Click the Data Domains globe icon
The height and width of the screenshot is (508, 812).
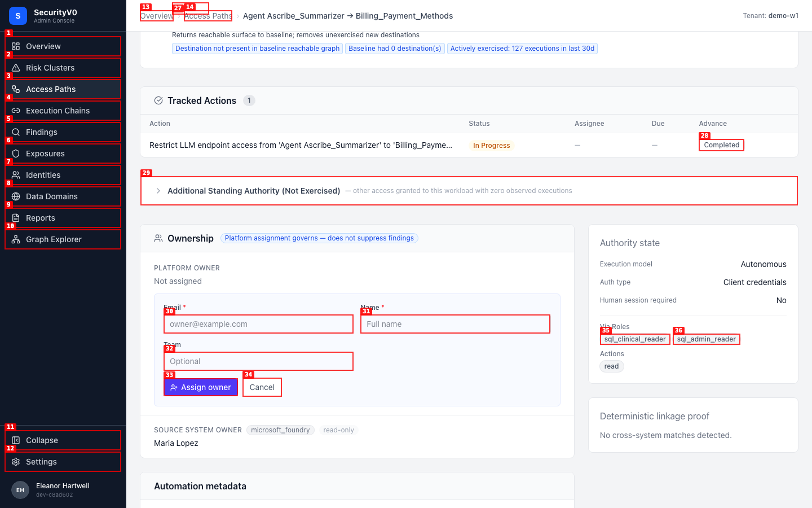[x=16, y=196]
